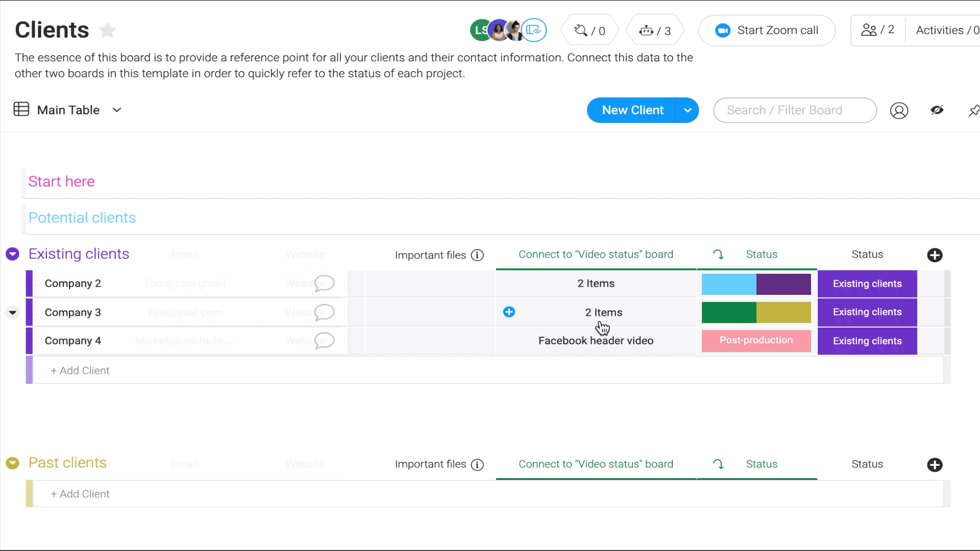The image size is (980, 551).
Task: Collapse the Existing clients group
Action: [13, 254]
